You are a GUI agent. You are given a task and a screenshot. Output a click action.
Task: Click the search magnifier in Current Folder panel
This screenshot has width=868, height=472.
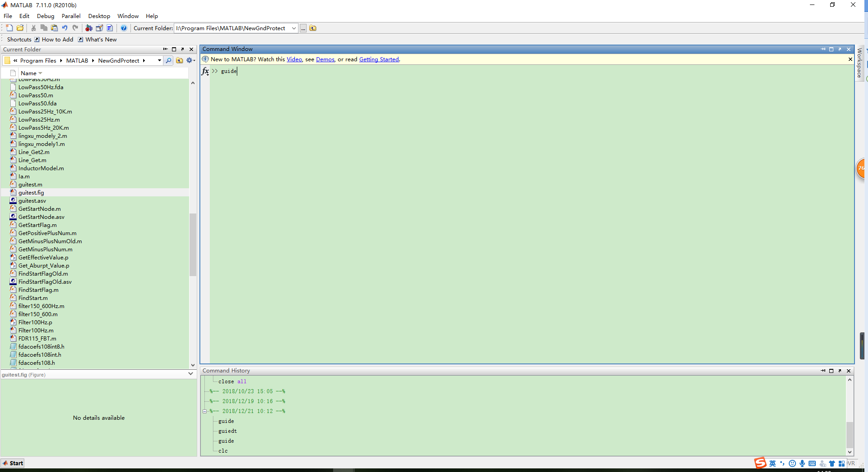click(x=168, y=60)
